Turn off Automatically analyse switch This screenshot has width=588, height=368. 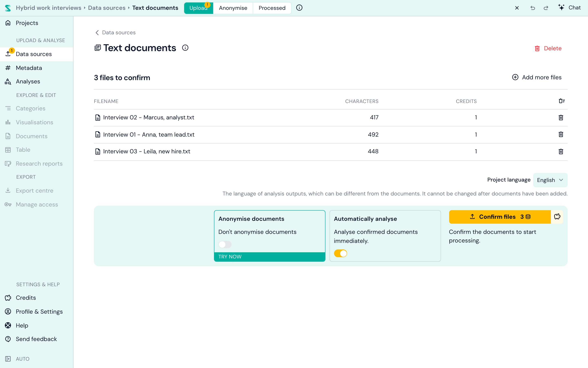(x=340, y=253)
